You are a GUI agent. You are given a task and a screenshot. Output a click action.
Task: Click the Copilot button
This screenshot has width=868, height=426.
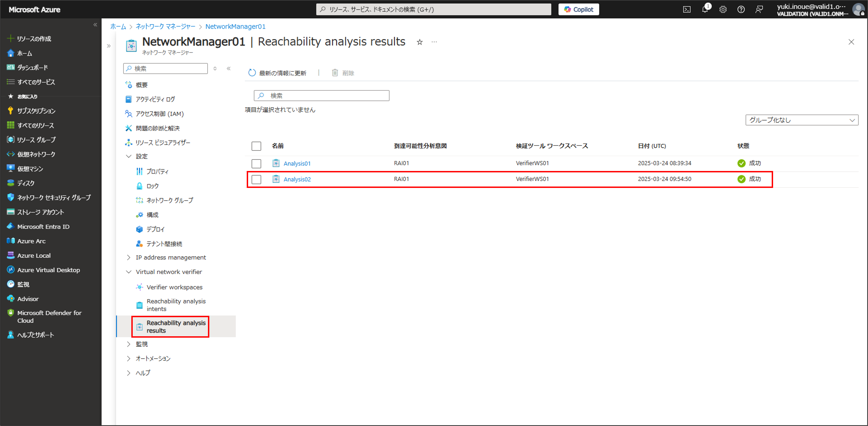(579, 9)
